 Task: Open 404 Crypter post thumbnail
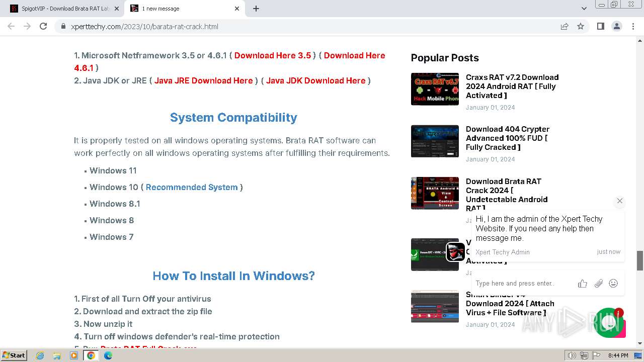point(435,141)
